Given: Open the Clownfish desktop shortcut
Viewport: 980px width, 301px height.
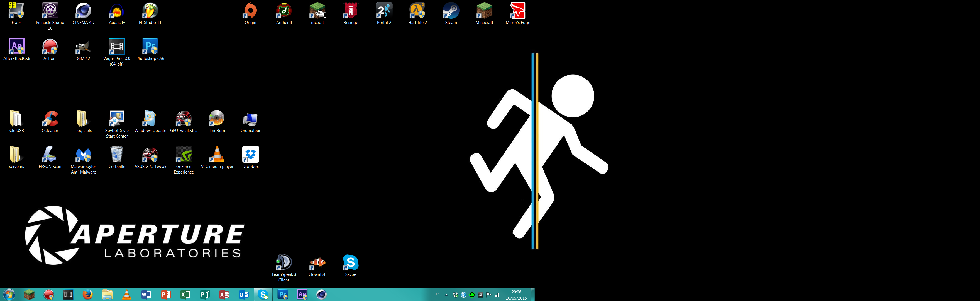Looking at the screenshot, I should [317, 263].
